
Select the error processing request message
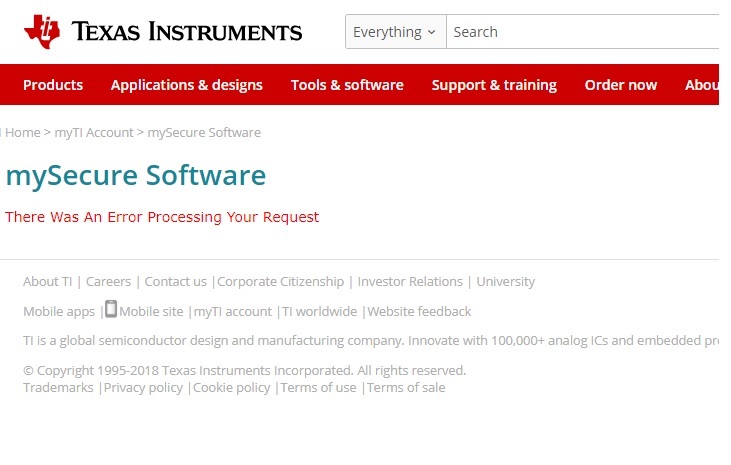(162, 217)
